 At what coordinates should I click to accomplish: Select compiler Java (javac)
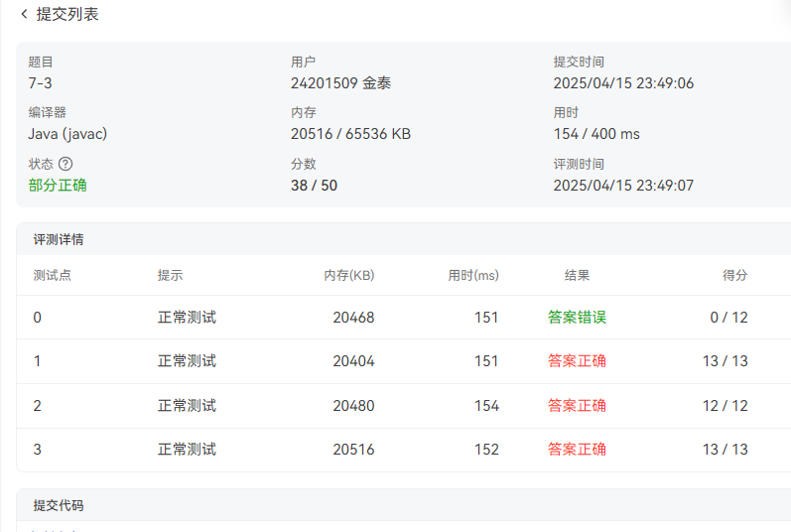coord(67,134)
